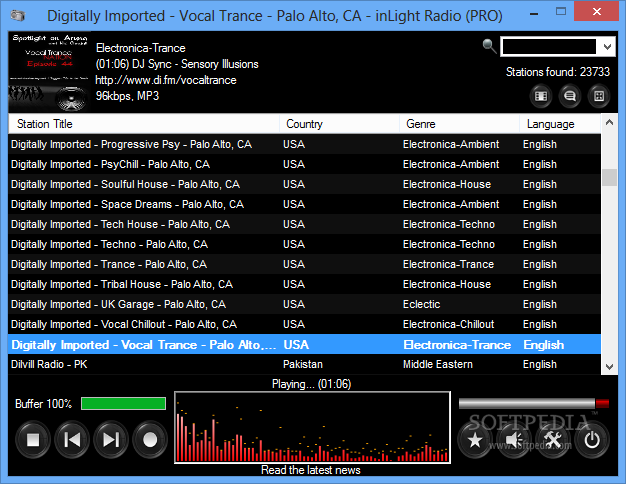Click the scrollbar down arrow

point(609,367)
